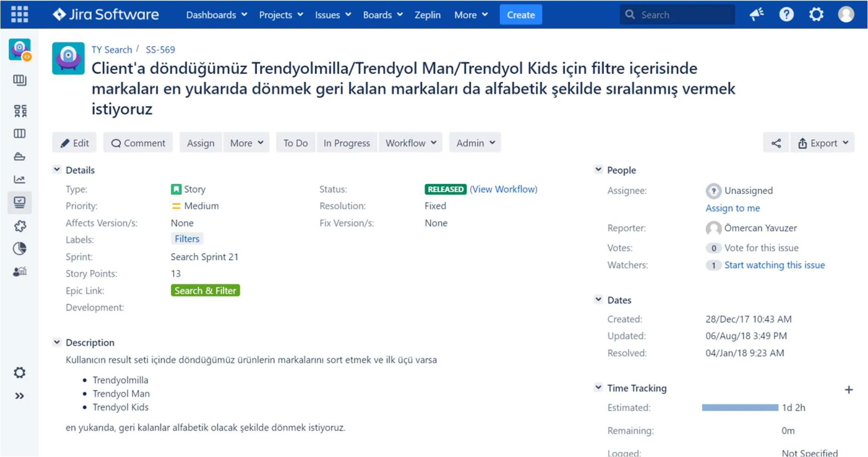This screenshot has width=868, height=457.
Task: Open the Admin dropdown
Action: 475,143
